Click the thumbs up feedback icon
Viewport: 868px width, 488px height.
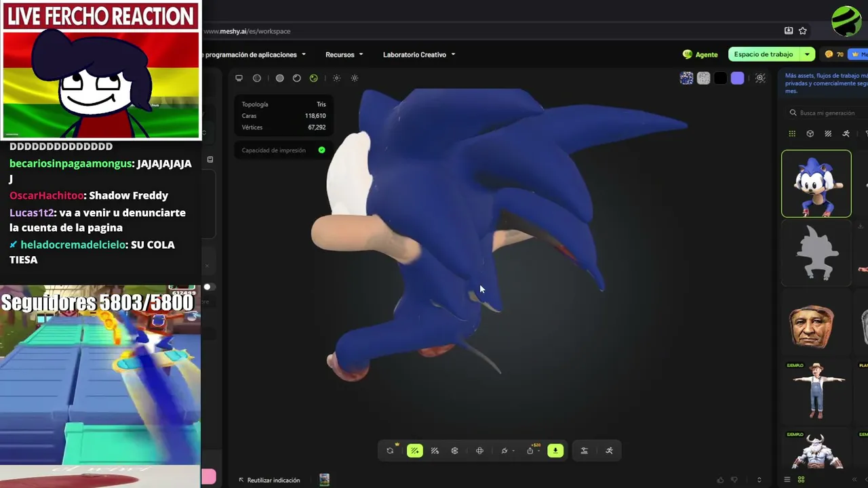(720, 480)
